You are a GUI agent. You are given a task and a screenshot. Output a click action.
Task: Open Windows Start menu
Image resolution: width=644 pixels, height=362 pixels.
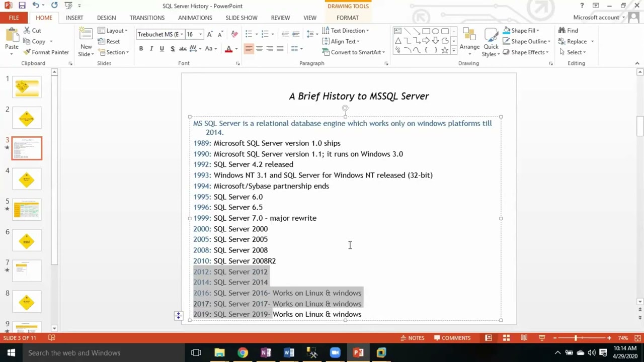pos(11,353)
